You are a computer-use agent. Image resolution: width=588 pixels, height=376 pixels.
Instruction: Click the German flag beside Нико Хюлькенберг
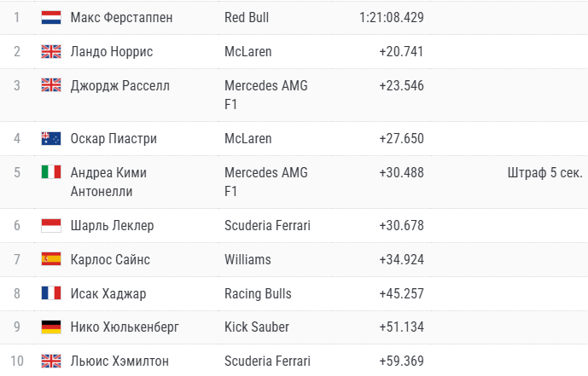51,327
